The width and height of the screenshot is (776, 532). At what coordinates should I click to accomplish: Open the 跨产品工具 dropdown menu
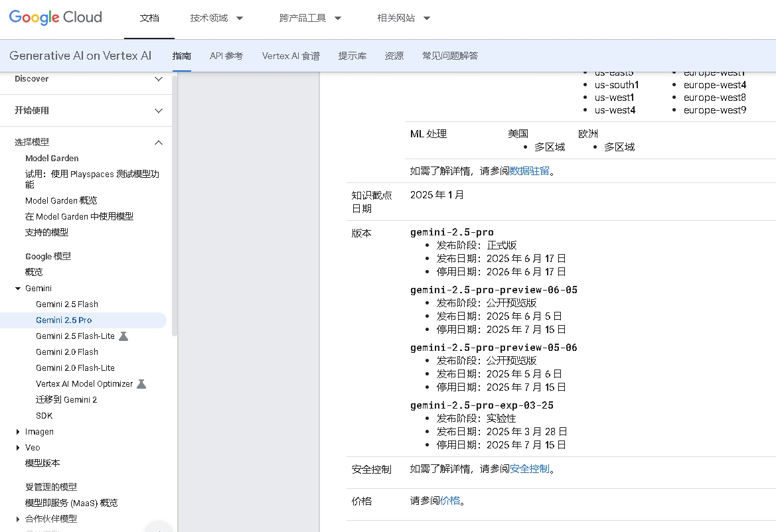[310, 19]
